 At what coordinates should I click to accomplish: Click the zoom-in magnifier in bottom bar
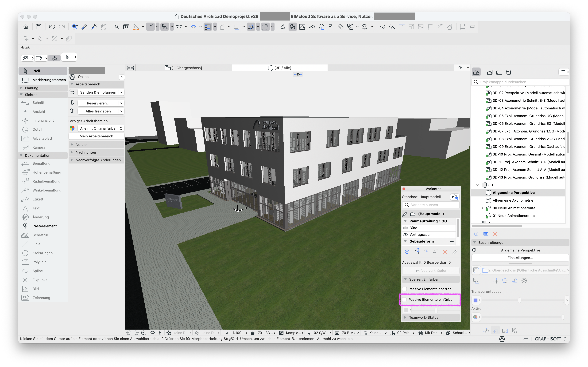(143, 333)
